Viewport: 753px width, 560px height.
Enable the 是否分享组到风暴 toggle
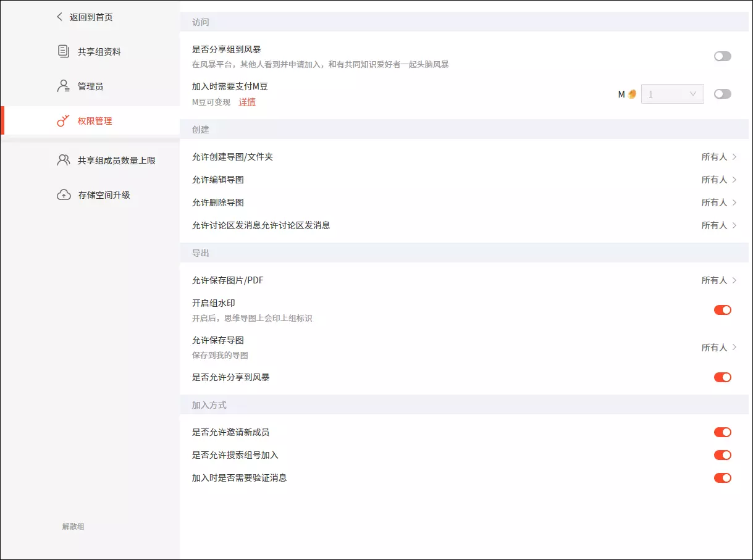coord(722,56)
